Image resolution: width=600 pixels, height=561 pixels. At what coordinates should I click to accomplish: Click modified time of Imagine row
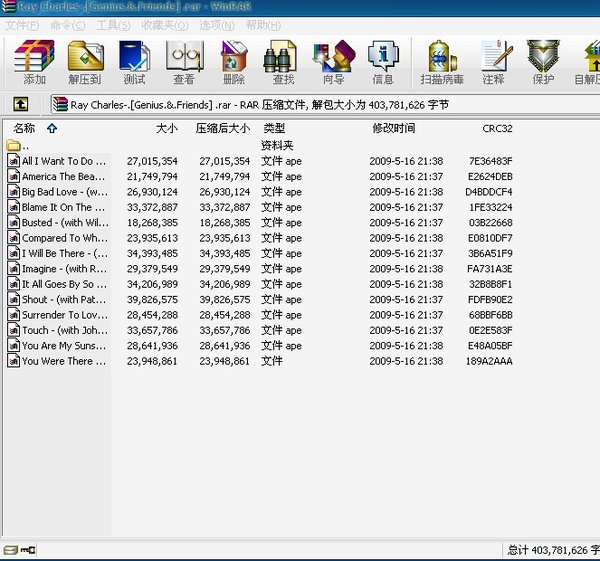(406, 269)
